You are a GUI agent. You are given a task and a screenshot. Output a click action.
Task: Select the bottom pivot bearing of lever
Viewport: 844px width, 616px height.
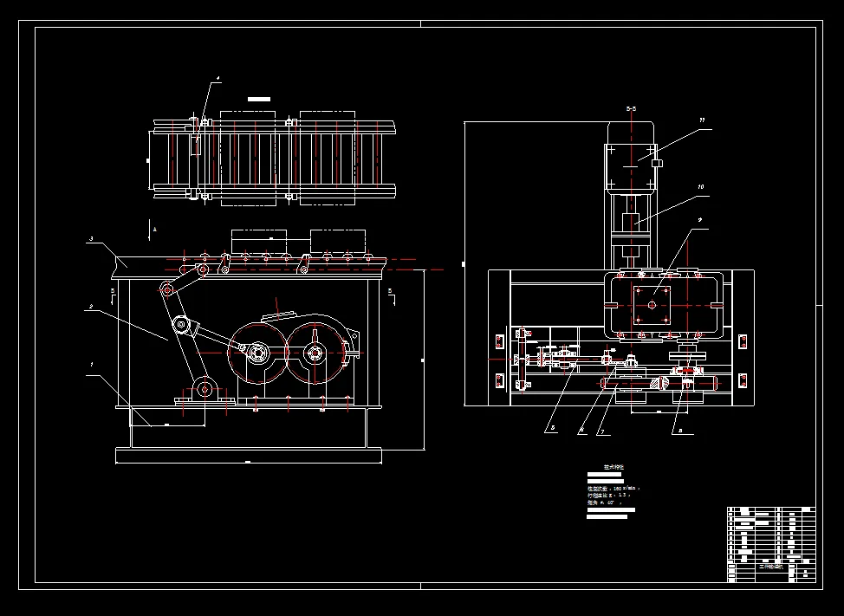point(205,389)
